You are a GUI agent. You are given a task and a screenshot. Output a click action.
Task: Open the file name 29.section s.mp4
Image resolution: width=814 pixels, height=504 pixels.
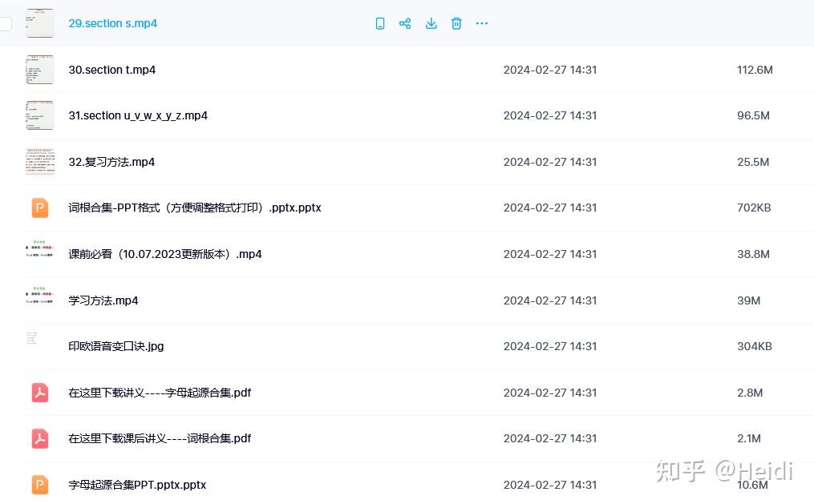112,23
